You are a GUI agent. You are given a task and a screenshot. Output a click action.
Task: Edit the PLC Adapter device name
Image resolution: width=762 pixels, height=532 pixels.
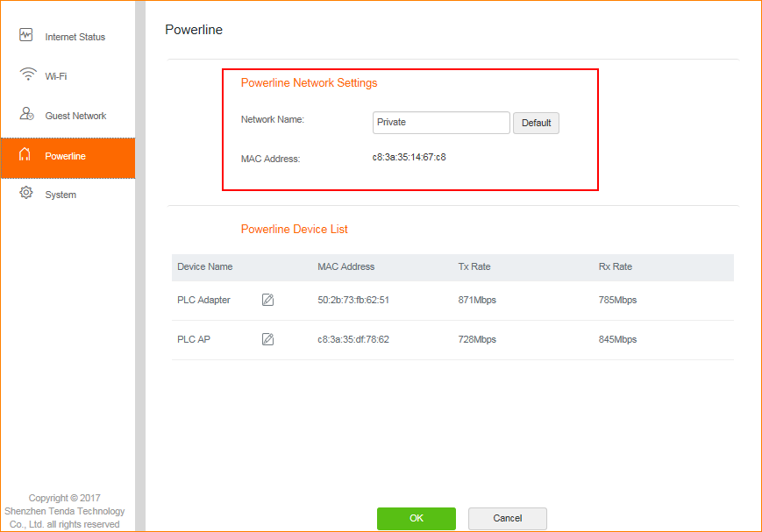click(268, 300)
